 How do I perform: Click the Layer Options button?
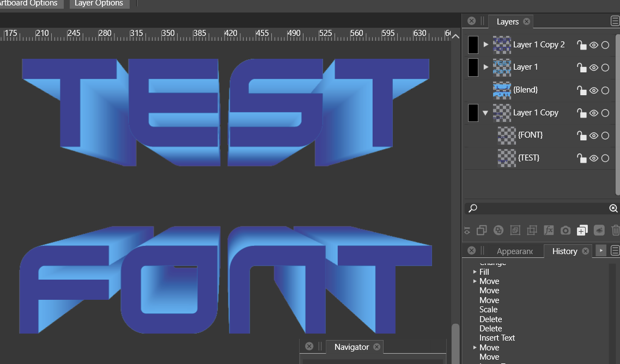(99, 3)
